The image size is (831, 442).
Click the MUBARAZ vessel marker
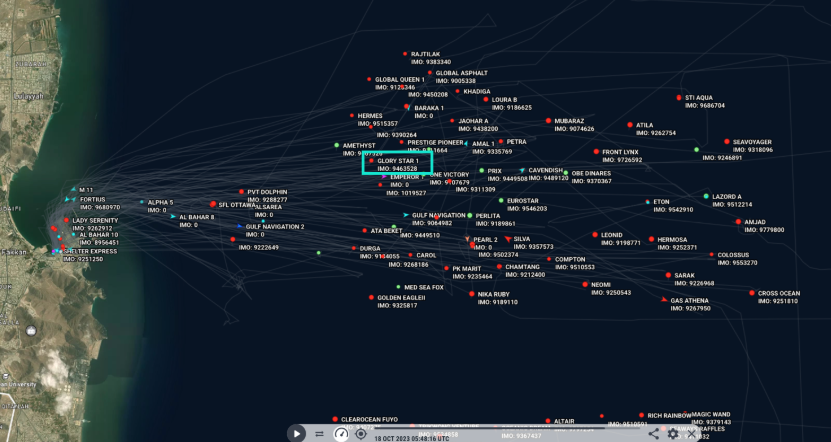pos(549,121)
